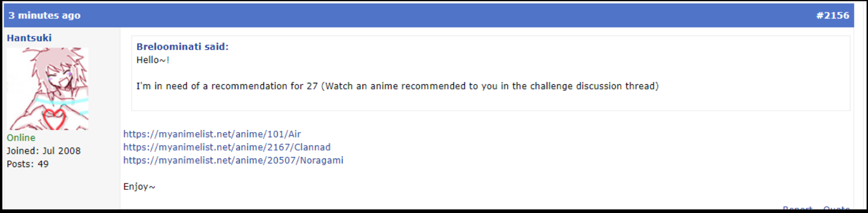Click Hantsuki's avatar picture
Screen dimensions: 868x213
[x=47, y=89]
